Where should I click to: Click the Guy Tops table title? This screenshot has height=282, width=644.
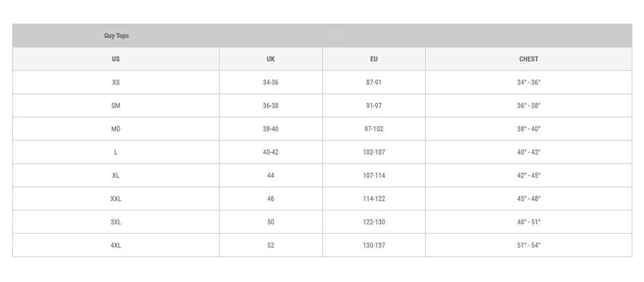tap(116, 36)
